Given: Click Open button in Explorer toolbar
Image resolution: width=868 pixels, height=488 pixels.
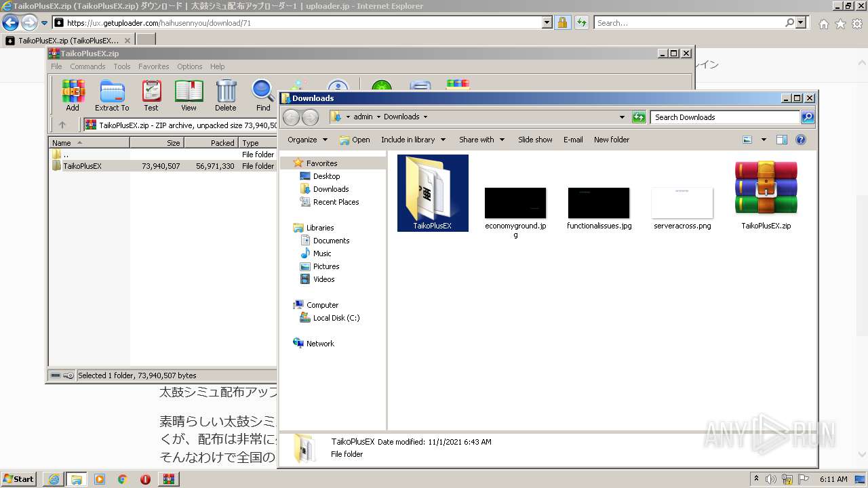Looking at the screenshot, I should [355, 140].
